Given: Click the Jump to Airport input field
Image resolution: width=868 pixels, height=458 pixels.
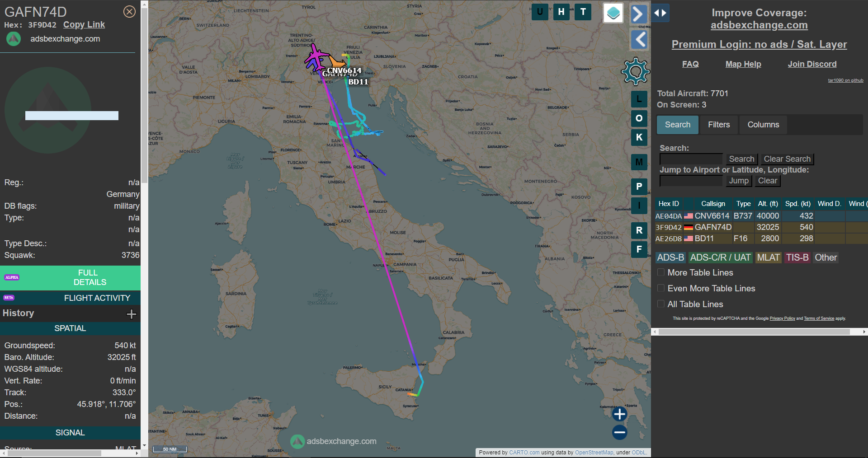Looking at the screenshot, I should [691, 181].
